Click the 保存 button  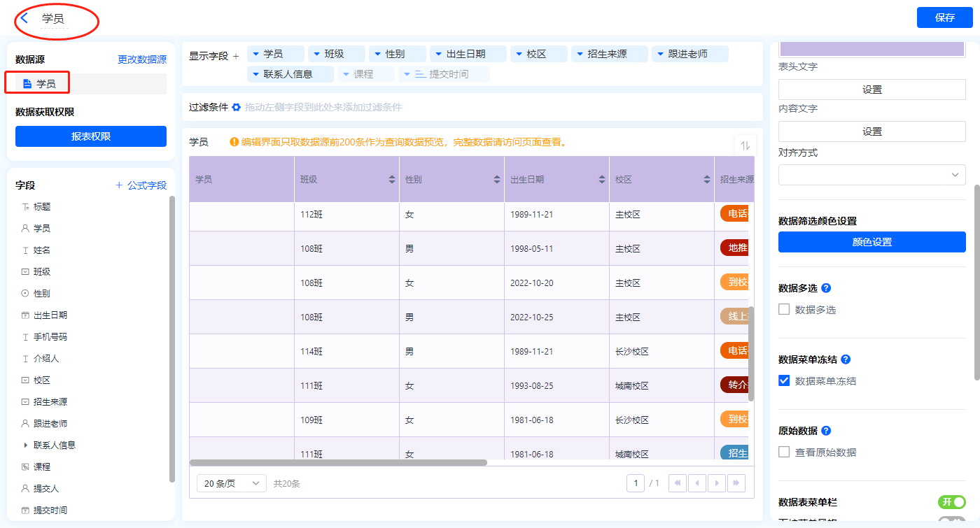point(944,17)
